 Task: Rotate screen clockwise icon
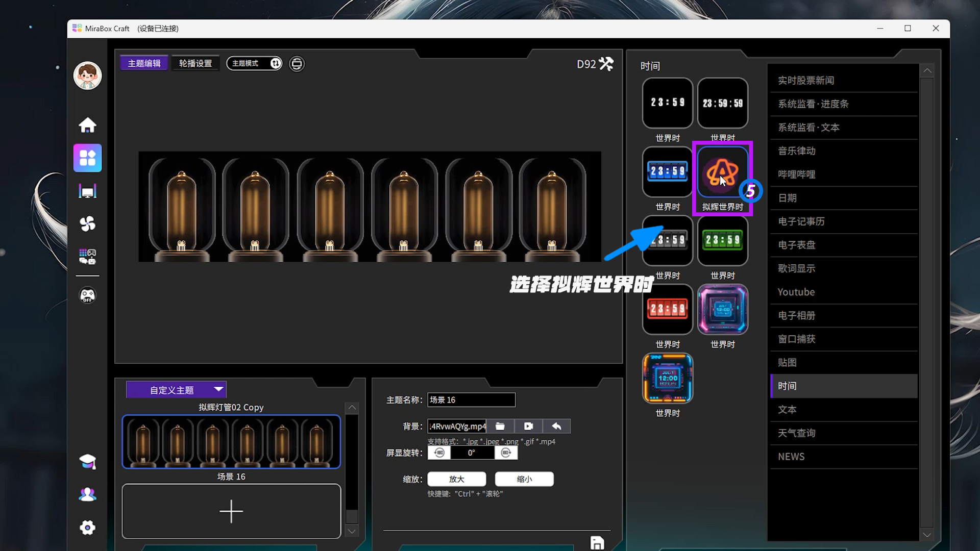tap(506, 453)
